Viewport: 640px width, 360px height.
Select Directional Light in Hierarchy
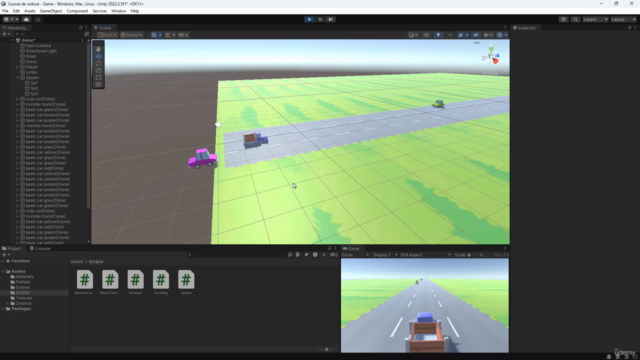(x=41, y=51)
